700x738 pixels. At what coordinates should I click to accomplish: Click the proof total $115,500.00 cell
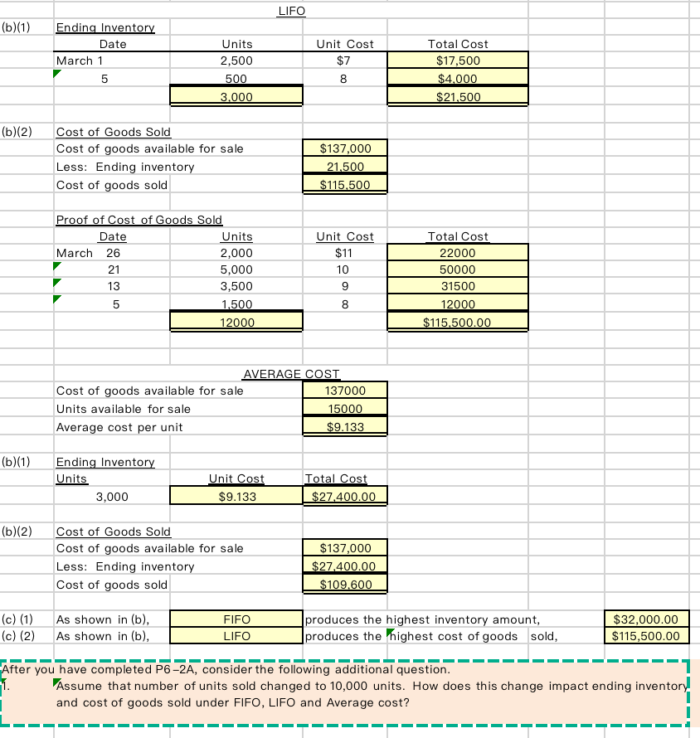(x=458, y=322)
